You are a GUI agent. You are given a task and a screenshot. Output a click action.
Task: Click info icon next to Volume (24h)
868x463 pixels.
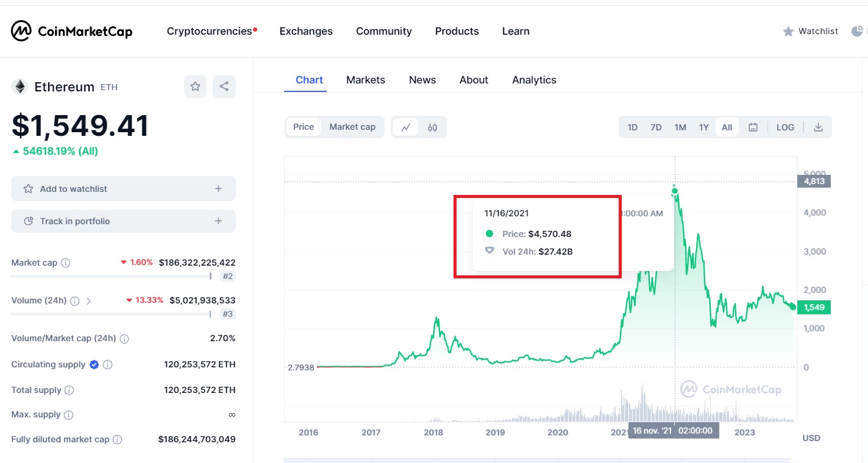(75, 301)
